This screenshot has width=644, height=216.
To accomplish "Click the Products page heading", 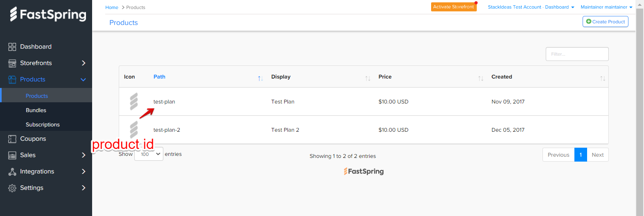I will (x=124, y=22).
